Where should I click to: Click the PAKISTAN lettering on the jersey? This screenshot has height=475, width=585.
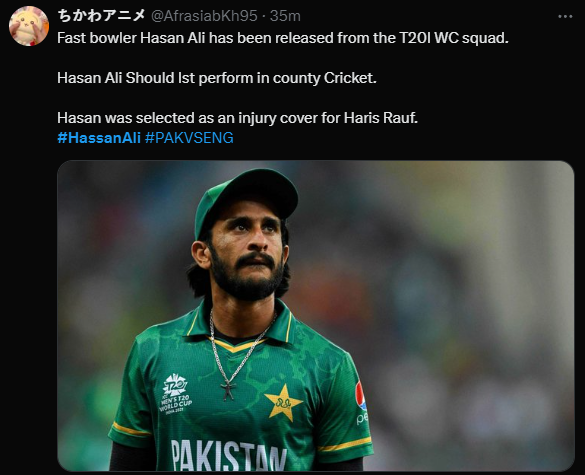coord(228,455)
